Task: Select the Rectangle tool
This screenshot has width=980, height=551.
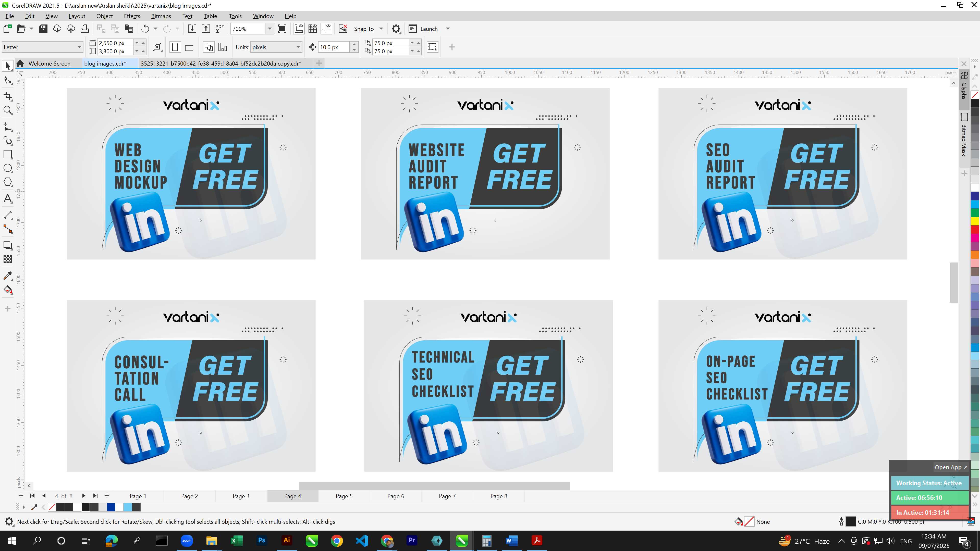Action: 8,154
